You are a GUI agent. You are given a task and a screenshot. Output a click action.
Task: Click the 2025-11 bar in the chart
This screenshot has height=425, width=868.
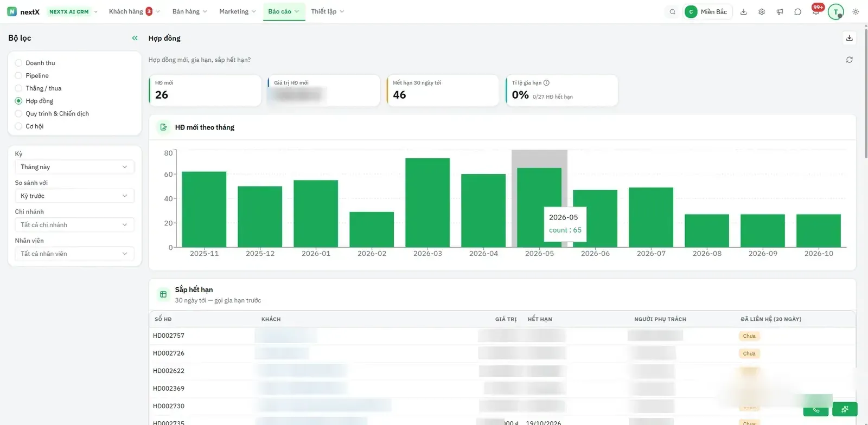[x=204, y=209]
